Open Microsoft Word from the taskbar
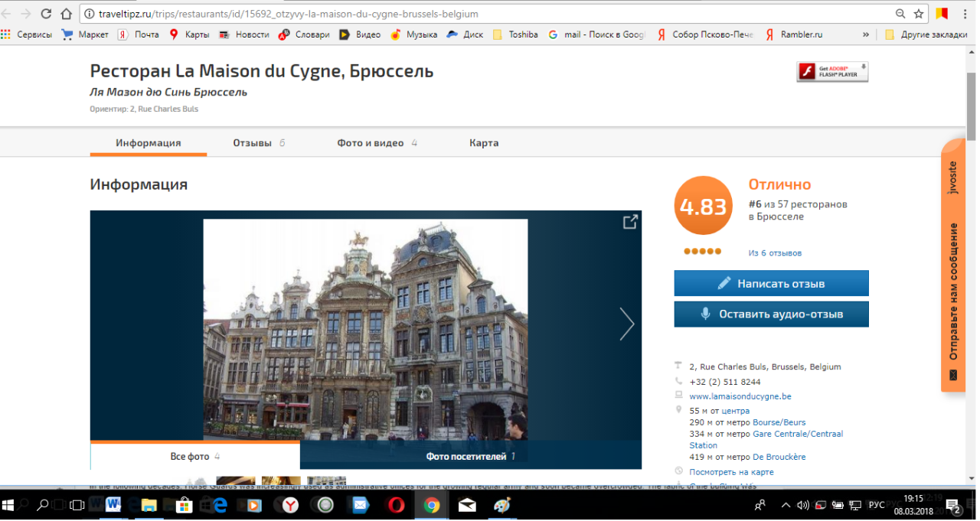 coord(113,505)
